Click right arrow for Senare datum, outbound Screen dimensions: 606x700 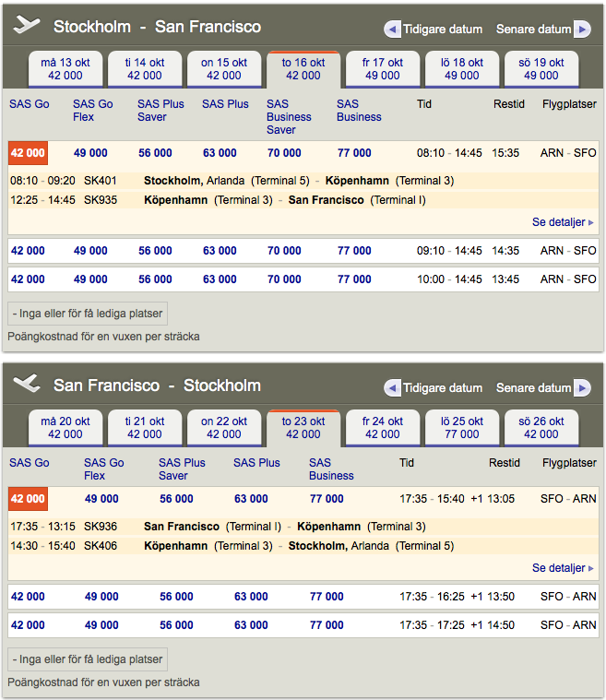[582, 30]
